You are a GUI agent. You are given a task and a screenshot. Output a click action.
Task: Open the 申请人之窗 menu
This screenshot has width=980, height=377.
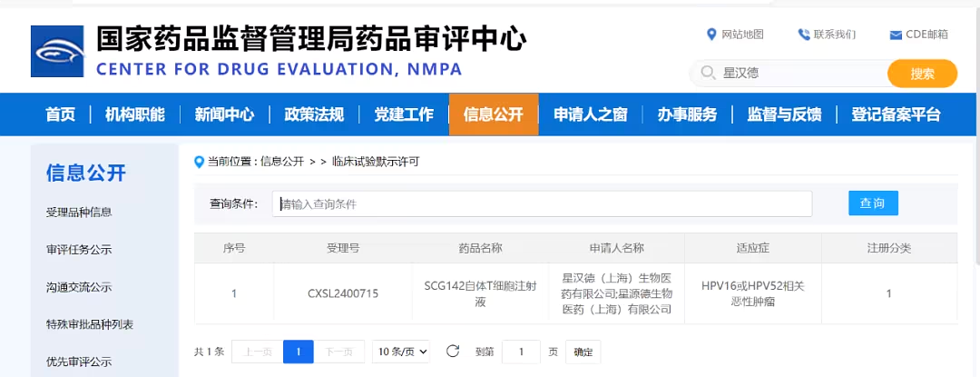point(591,114)
